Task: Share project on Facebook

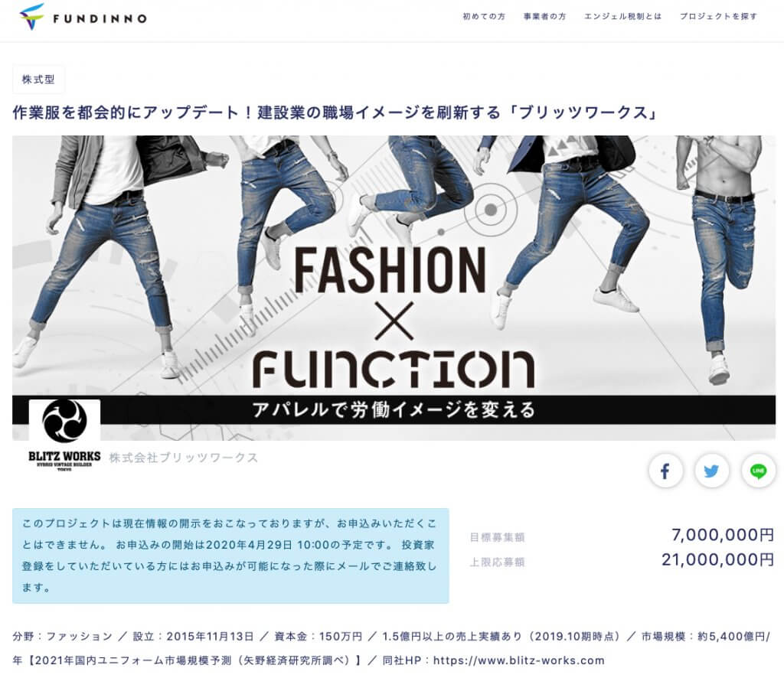Action: pyautogui.click(x=665, y=471)
